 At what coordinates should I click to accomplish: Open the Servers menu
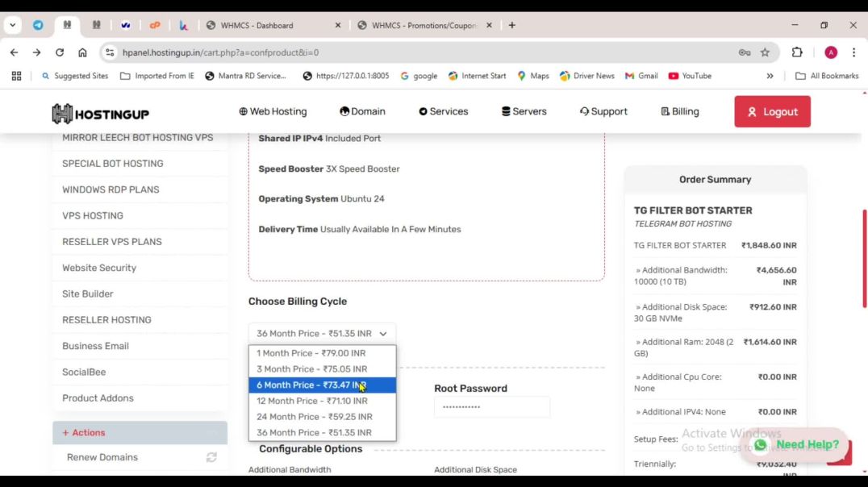[524, 111]
